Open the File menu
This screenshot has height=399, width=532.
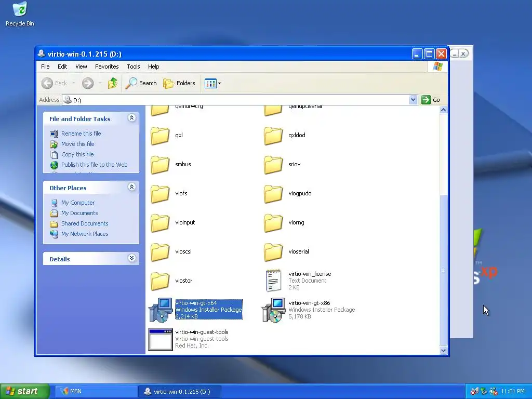tap(45, 66)
